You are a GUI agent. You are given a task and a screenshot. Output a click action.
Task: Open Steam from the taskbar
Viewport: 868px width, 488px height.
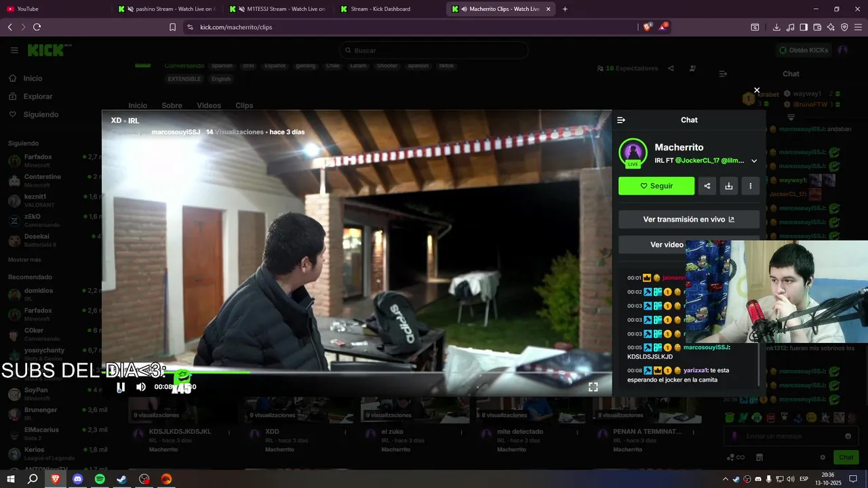(122, 479)
